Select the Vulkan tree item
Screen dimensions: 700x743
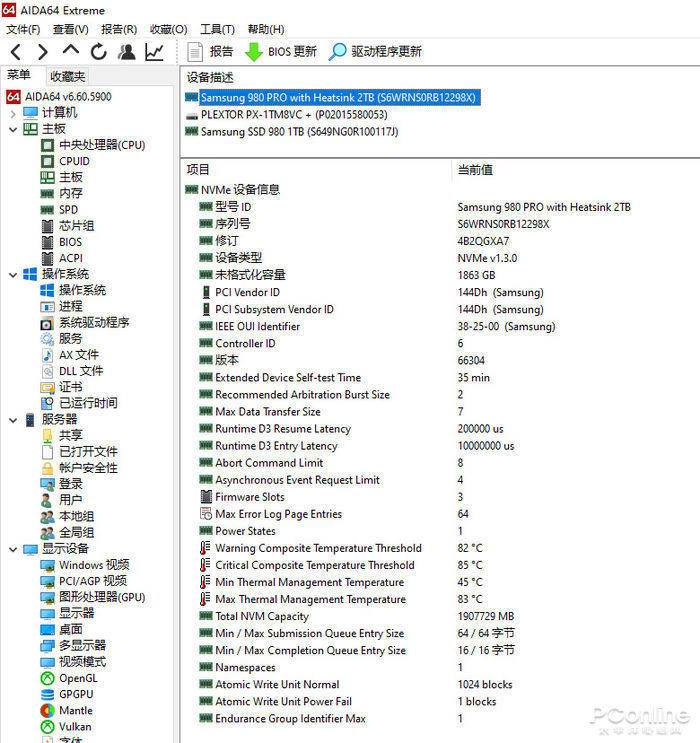click(67, 727)
